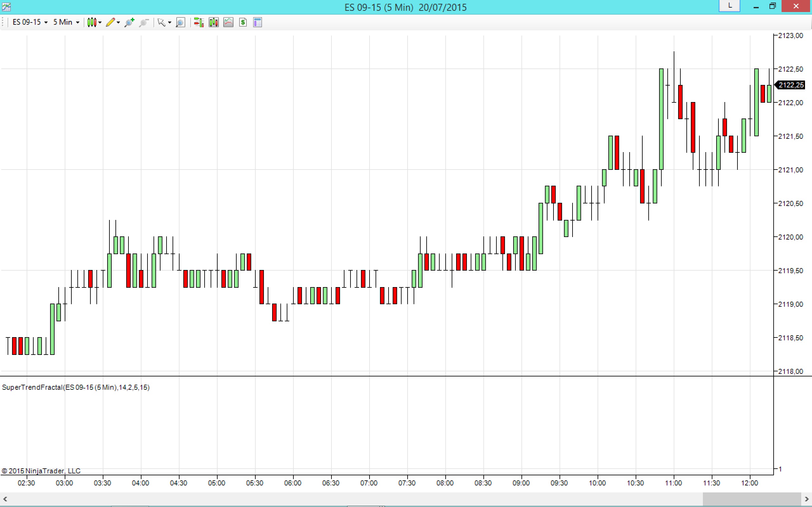Click the L link button in title bar
Screen dimensions: 812x507
tap(729, 6)
